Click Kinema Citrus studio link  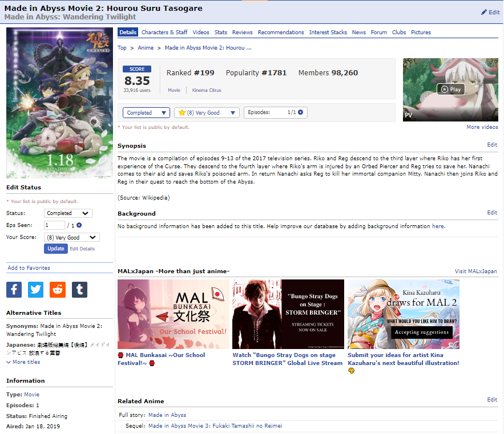207,90
